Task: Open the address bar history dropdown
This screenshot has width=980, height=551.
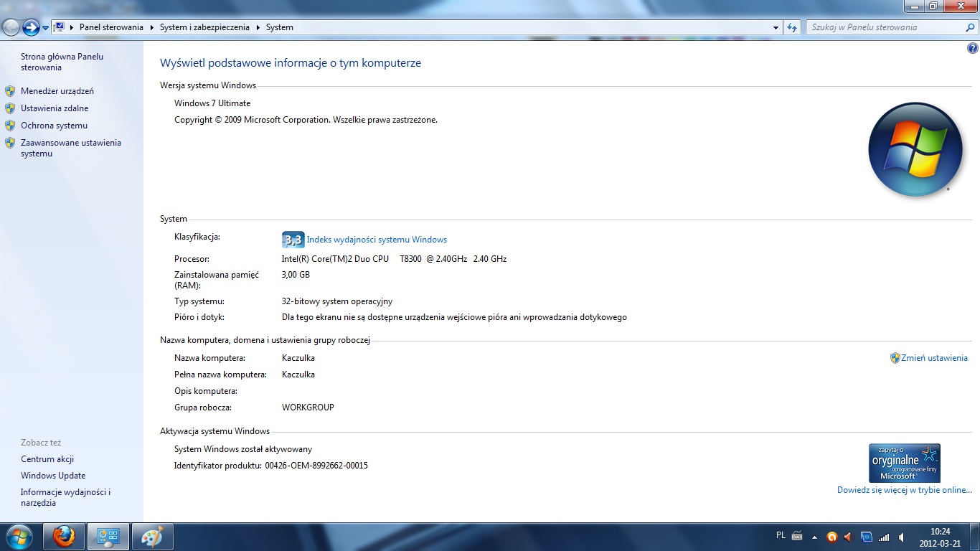Action: click(x=776, y=27)
